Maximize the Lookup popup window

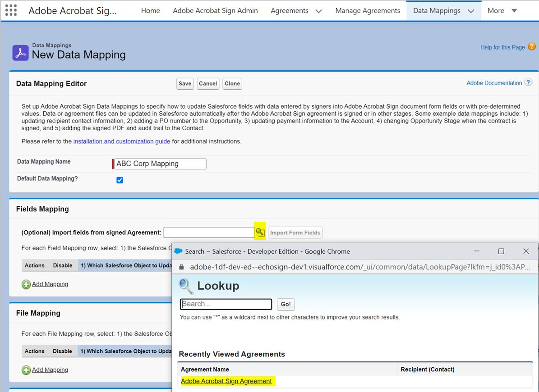(501, 251)
